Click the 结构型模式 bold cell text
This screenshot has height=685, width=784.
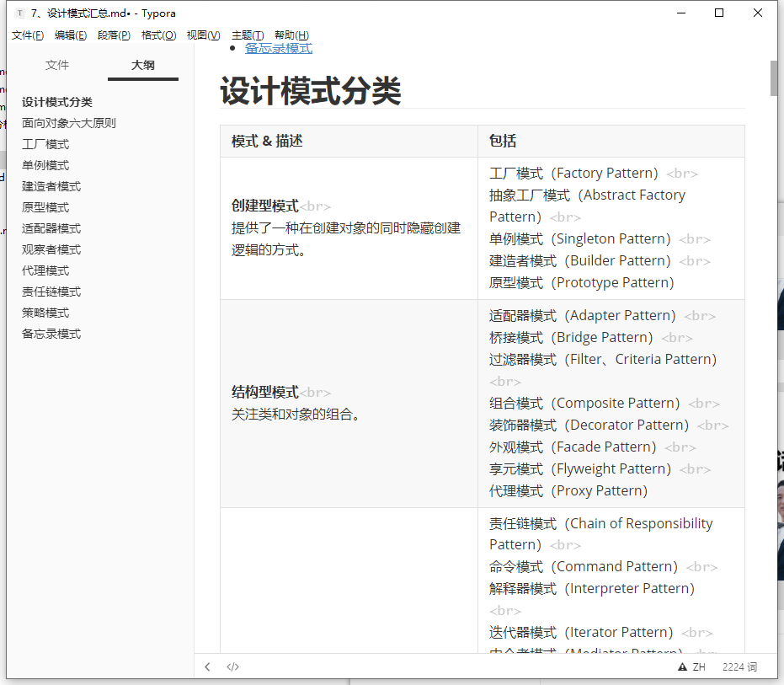265,392
